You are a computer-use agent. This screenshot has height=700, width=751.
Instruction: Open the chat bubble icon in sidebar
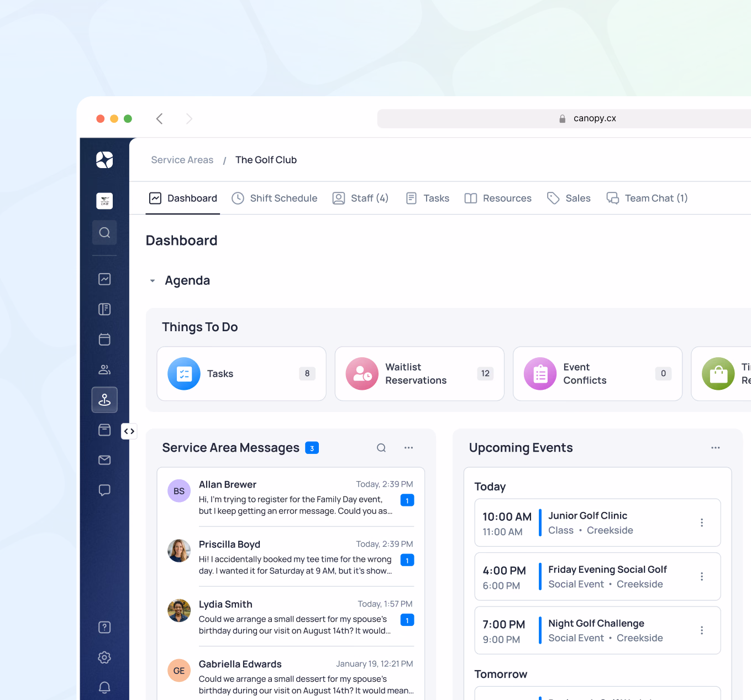(104, 490)
